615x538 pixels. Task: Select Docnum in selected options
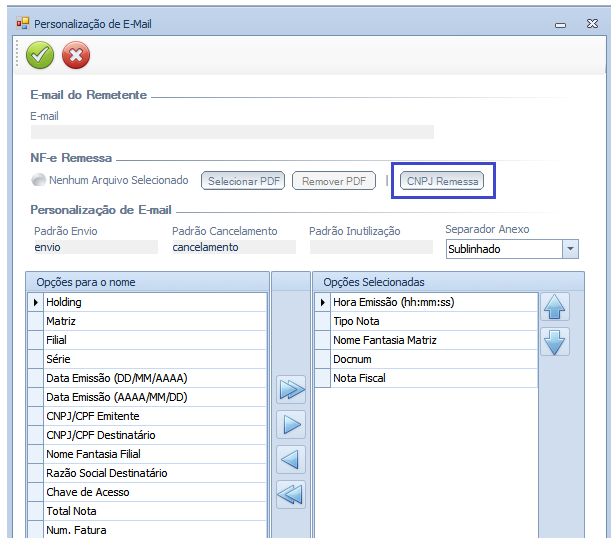(434, 359)
